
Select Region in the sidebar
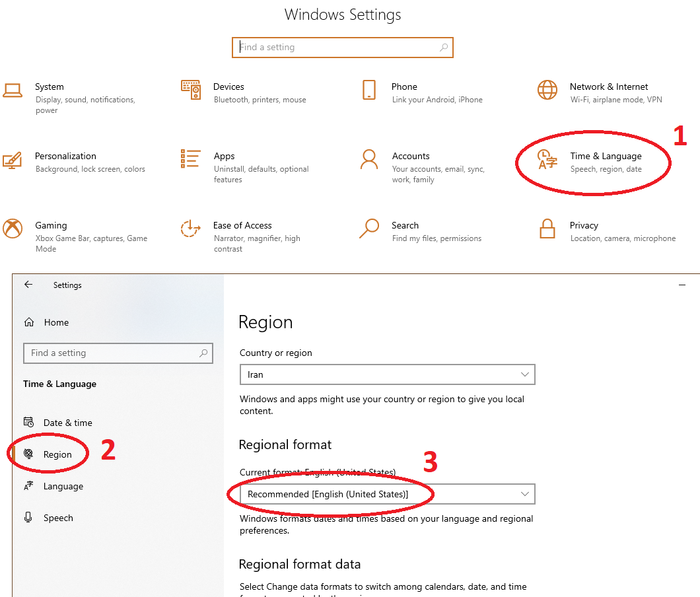[57, 454]
